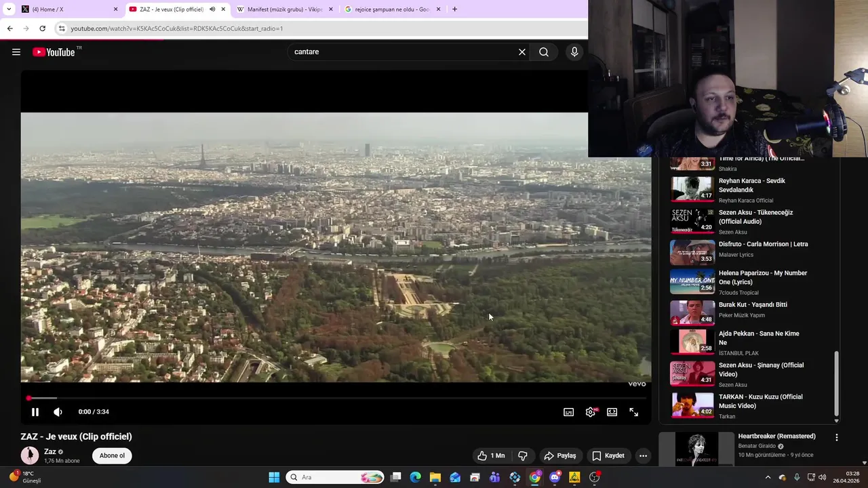
Task: Toggle subtitles/closed captions
Action: [x=569, y=412]
